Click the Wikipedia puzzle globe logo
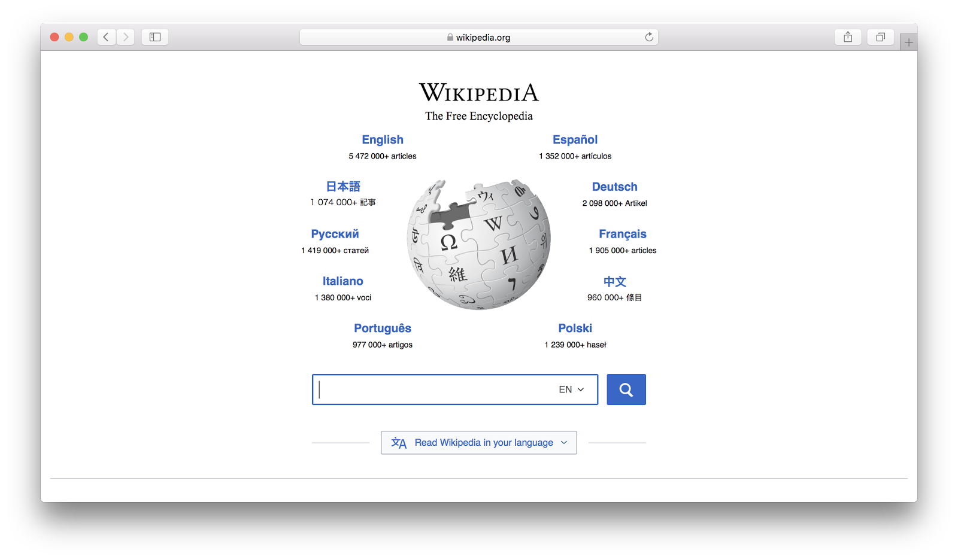The image size is (958, 560). [x=478, y=244]
